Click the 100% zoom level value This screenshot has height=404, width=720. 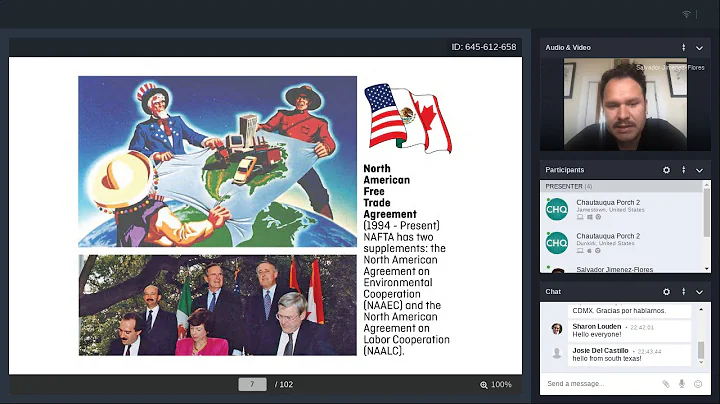[x=501, y=384]
